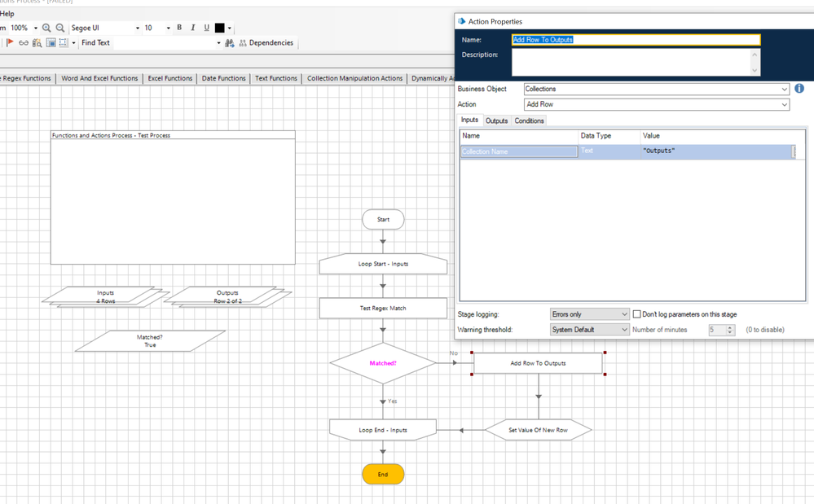Click the zoom in magnifier icon
814x504 pixels.
click(46, 28)
